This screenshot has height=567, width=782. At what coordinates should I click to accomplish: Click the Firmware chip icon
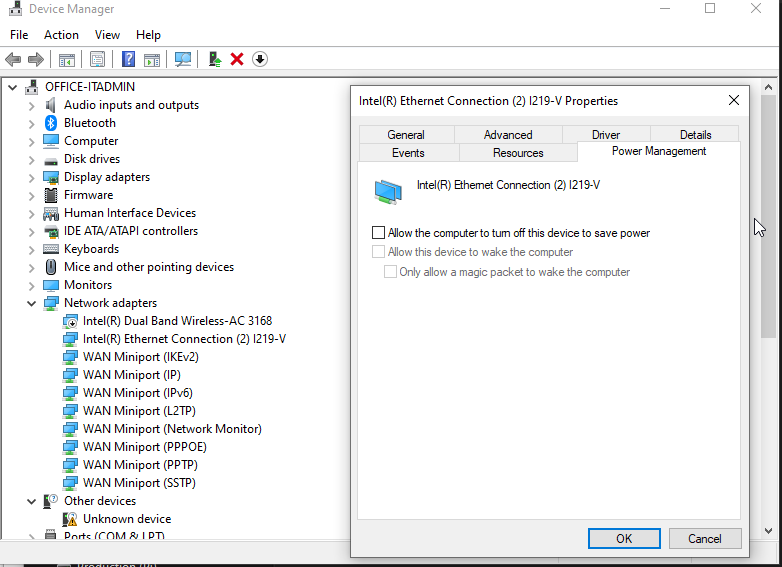(51, 195)
